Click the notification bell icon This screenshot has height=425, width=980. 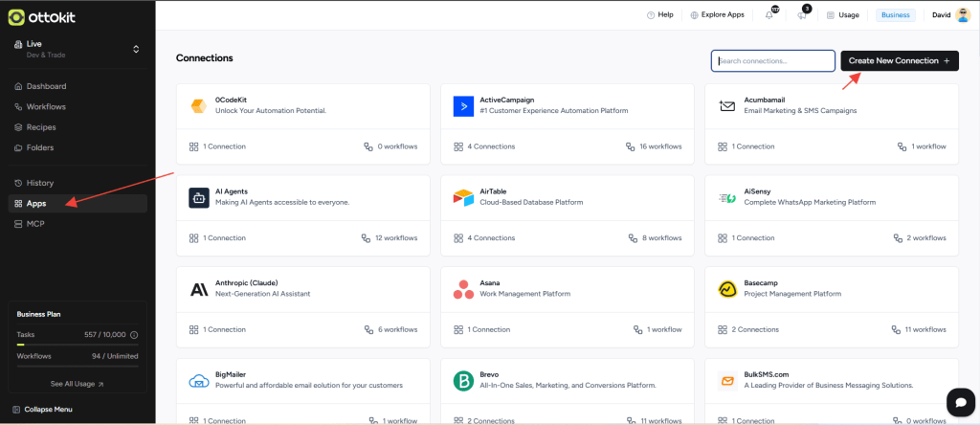point(769,15)
